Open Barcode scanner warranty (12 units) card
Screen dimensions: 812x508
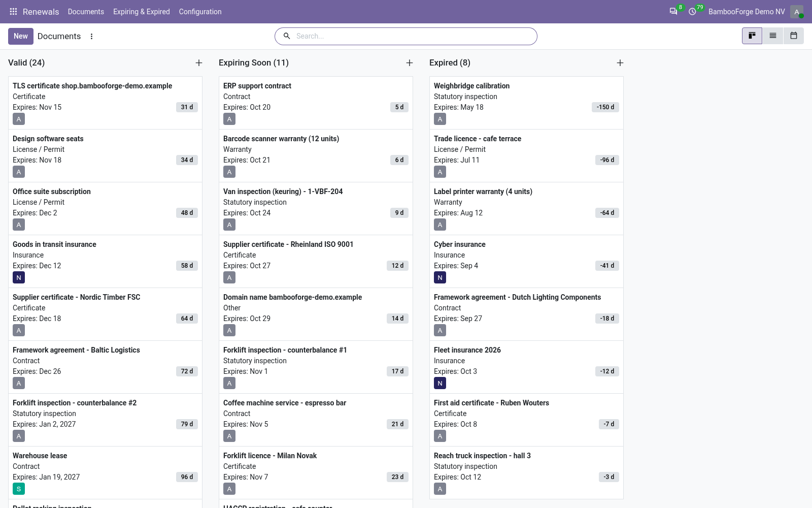coord(316,155)
